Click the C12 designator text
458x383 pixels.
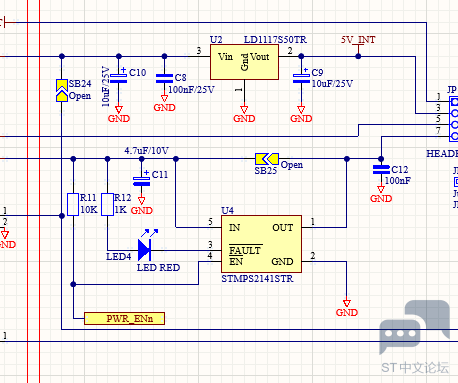point(400,170)
